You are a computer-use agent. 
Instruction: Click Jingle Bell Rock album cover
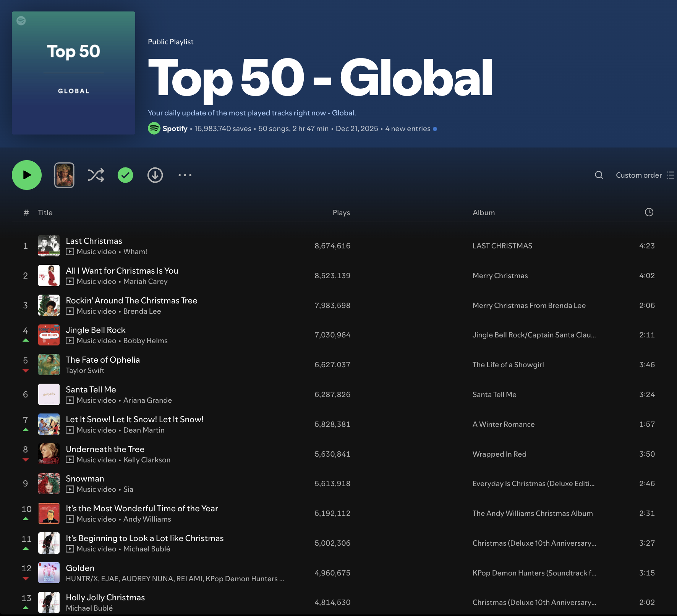click(x=49, y=335)
